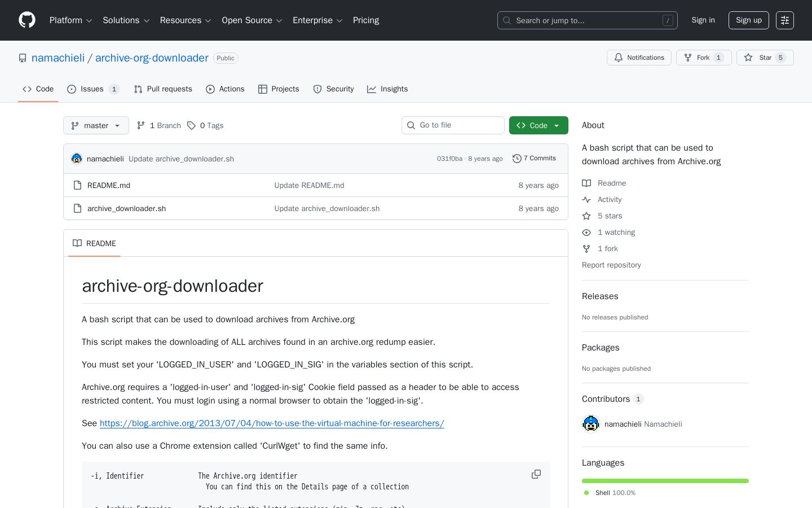Click namachieli's avatar in the commit bar
This screenshot has width=812, height=508.
(77, 159)
